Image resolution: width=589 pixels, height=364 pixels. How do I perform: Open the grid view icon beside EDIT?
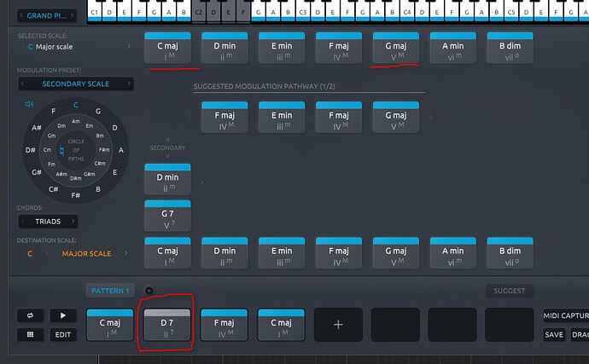coord(30,334)
